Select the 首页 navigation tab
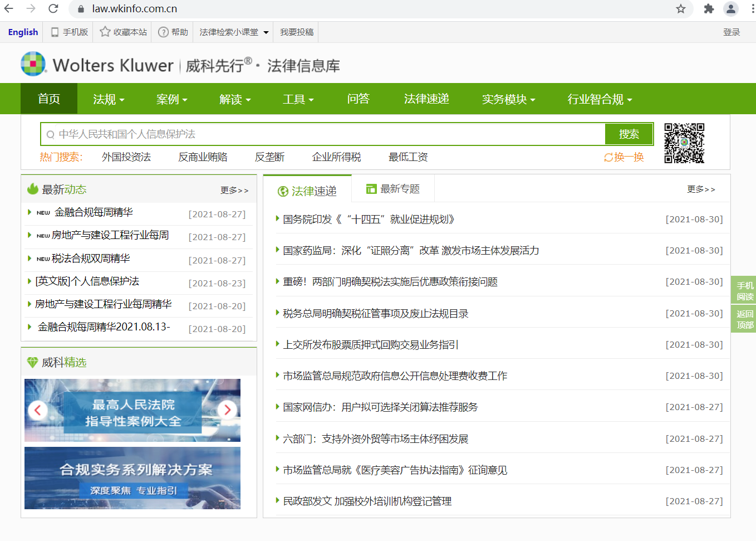 click(49, 99)
